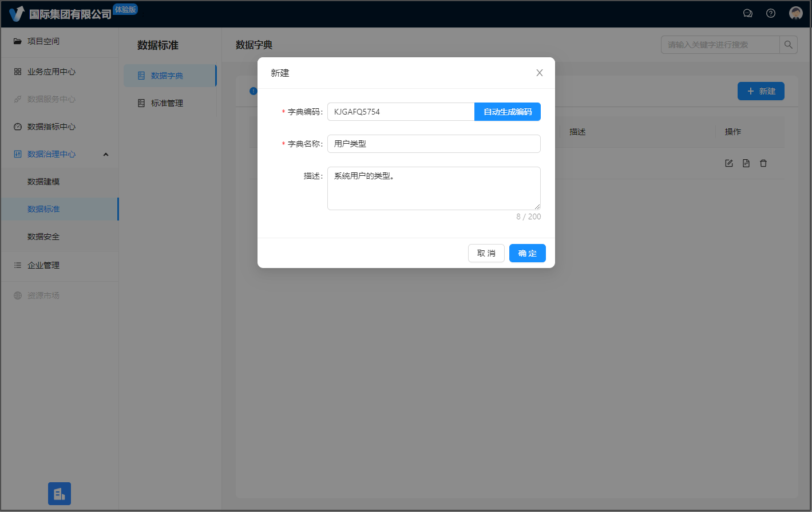Open the message chat icon in header

747,13
